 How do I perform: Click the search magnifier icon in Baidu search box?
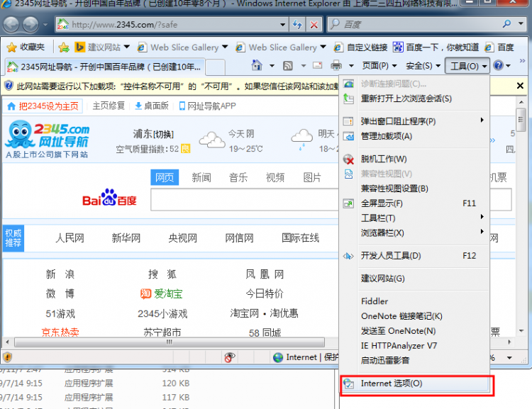point(506,23)
